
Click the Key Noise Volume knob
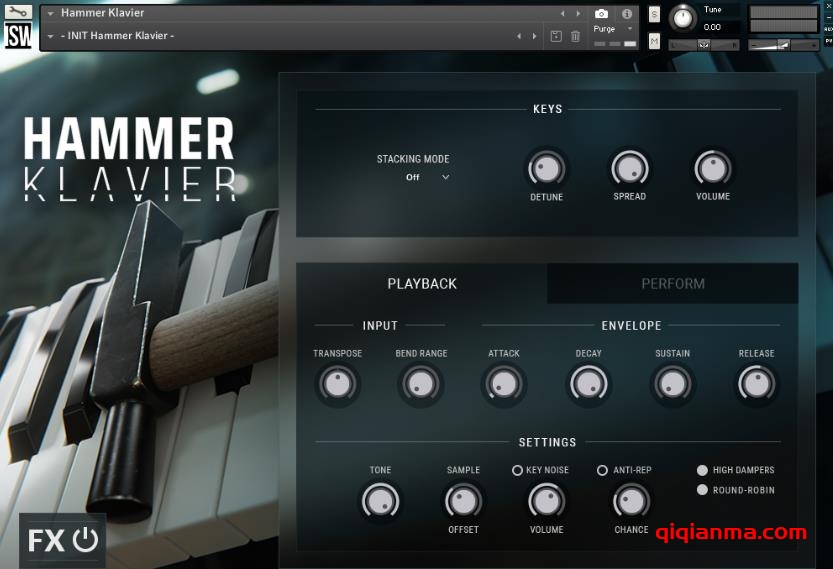click(547, 500)
